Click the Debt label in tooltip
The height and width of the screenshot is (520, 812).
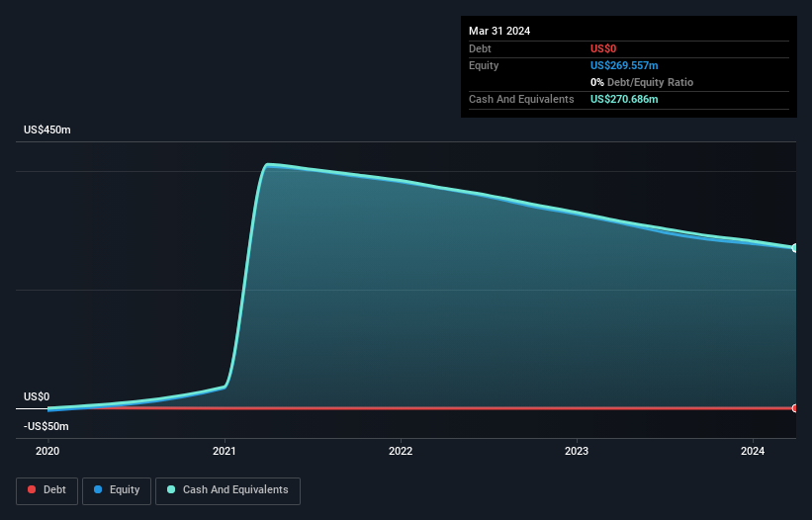[x=480, y=48]
